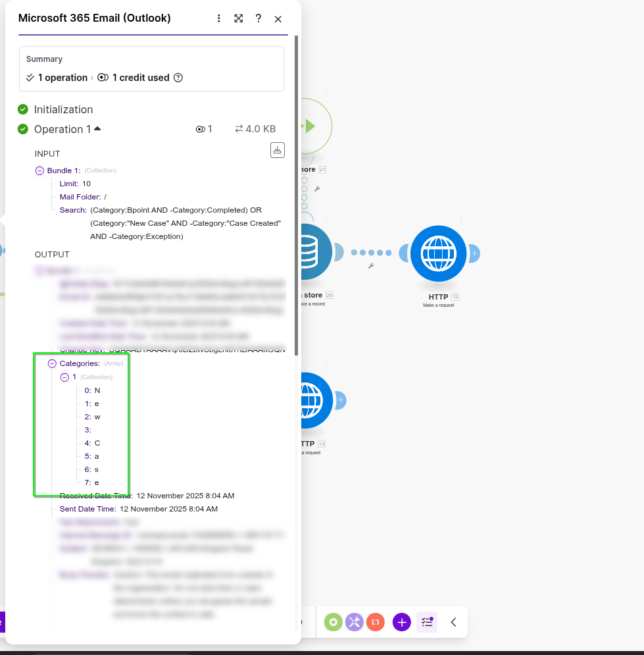This screenshot has height=655, width=644.
Task: Collapse the INPUT Bundle 1 collection
Action: (x=39, y=170)
